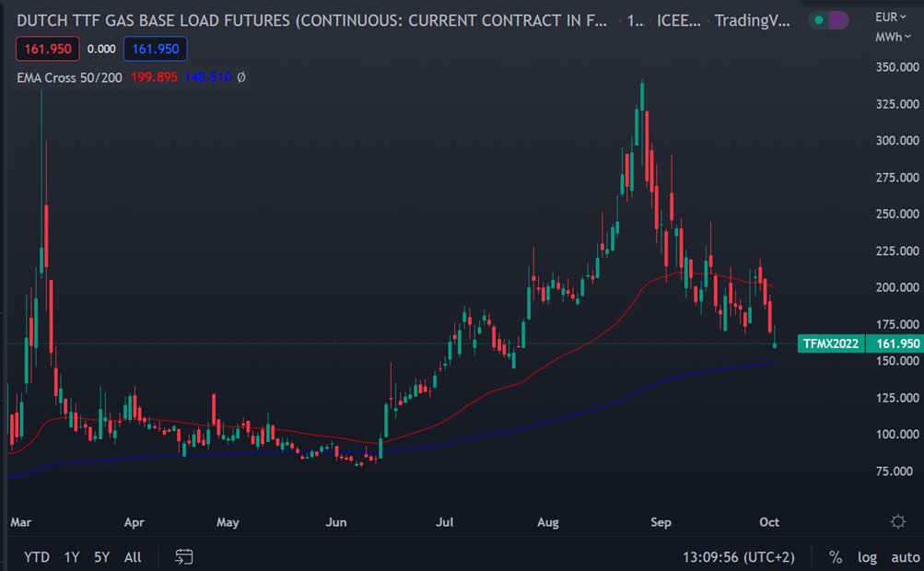
Task: Click the Go to date calendar icon
Action: [182, 556]
